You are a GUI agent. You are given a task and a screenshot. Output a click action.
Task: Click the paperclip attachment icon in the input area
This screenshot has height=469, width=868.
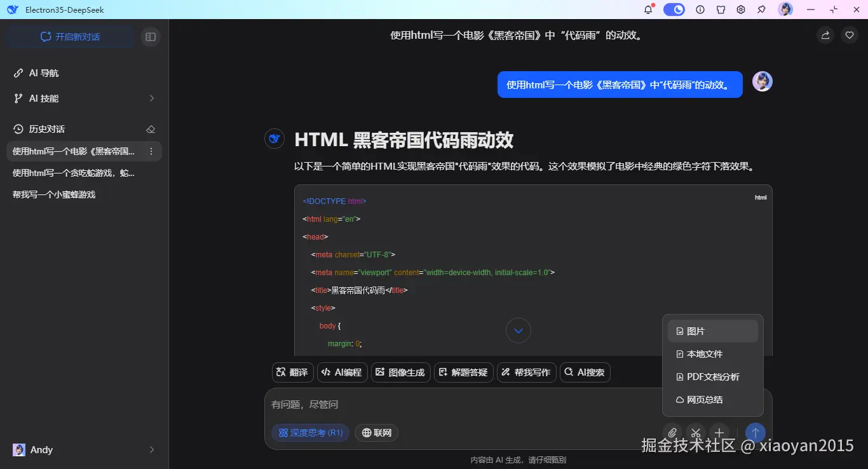[x=672, y=433]
